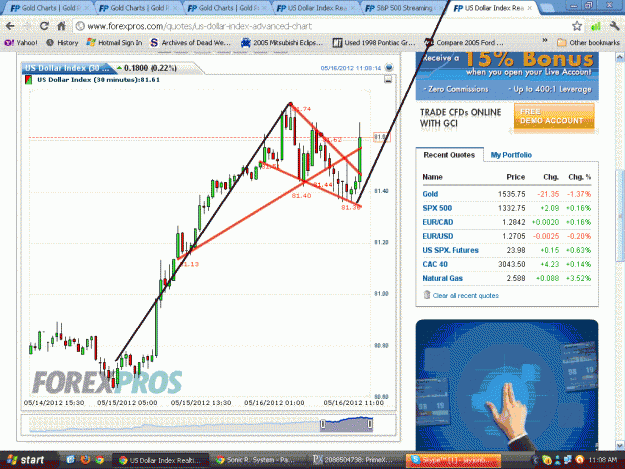Open 2005 Mitsubishi Eclipse bookmark
This screenshot has height=469, width=625.
(x=282, y=43)
